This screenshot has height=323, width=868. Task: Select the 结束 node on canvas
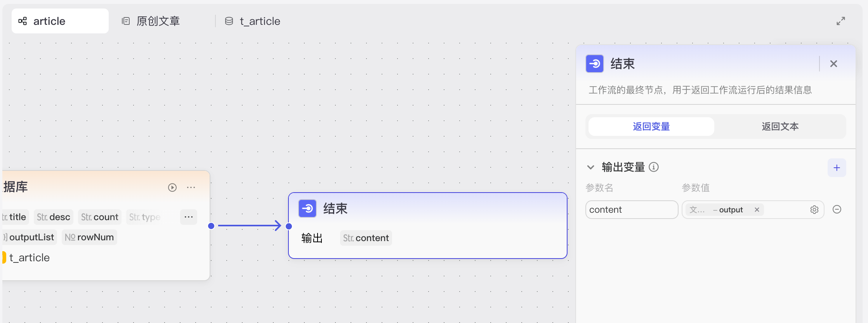(427, 209)
